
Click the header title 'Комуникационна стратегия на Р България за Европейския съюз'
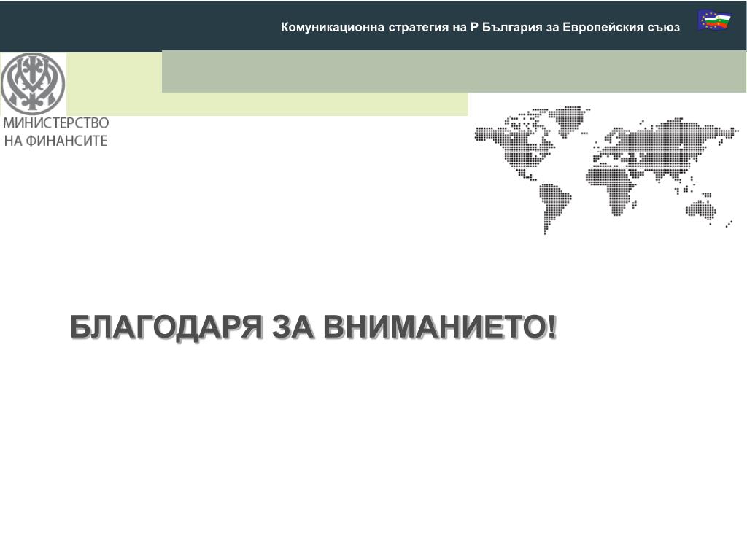click(480, 27)
